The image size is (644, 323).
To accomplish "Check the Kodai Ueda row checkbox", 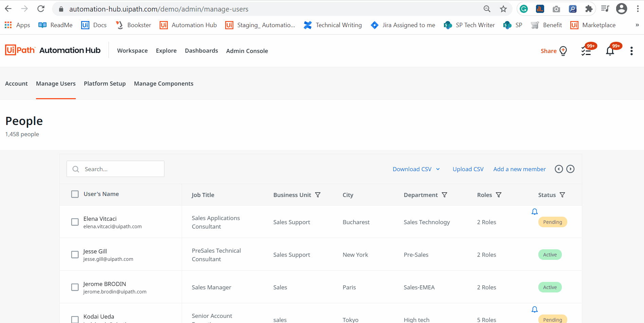I will [75, 319].
